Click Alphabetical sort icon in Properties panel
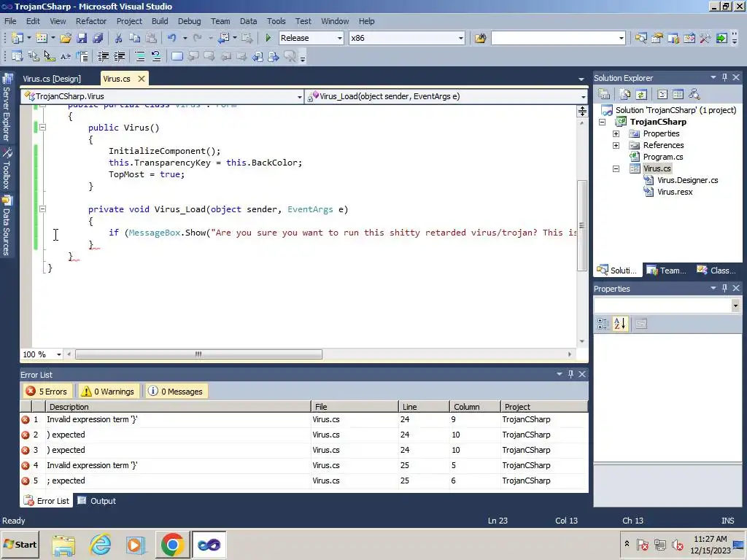Viewport: 747px width, 560px height. click(x=620, y=324)
